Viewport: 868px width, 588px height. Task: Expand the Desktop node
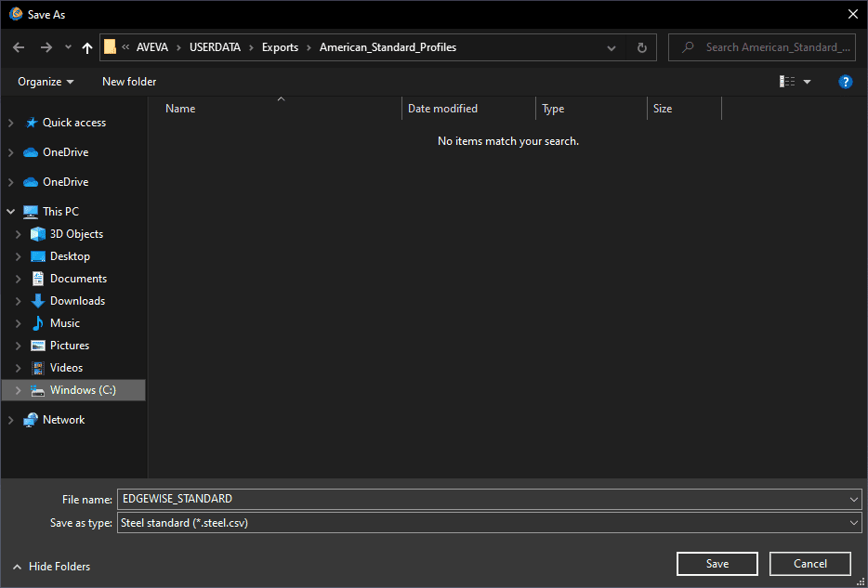19,256
